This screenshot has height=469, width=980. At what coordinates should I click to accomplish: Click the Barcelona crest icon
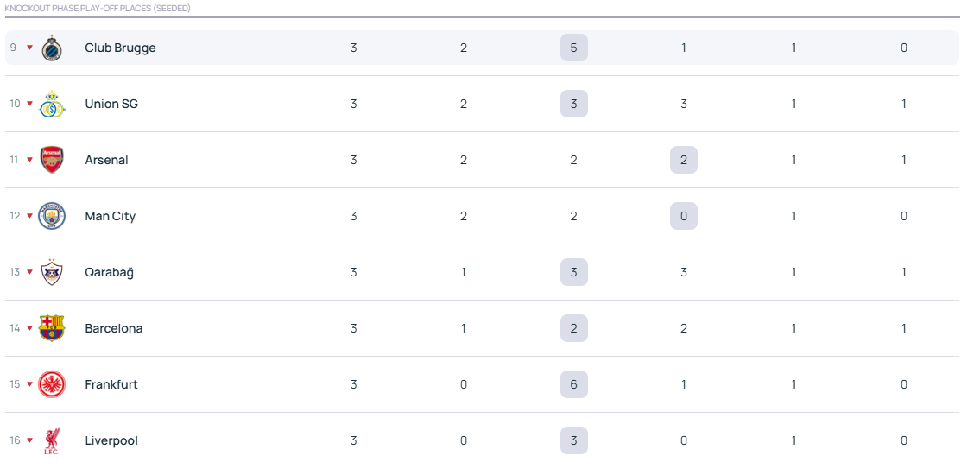click(52, 328)
